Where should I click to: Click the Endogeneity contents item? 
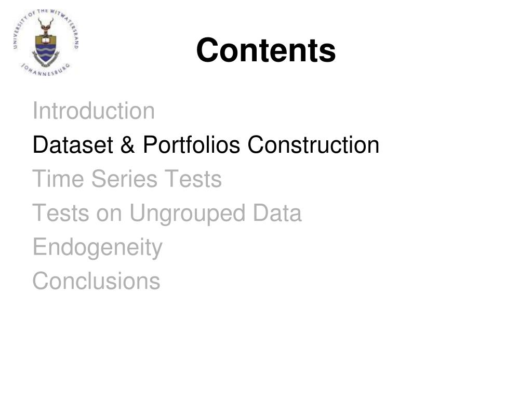97,248
